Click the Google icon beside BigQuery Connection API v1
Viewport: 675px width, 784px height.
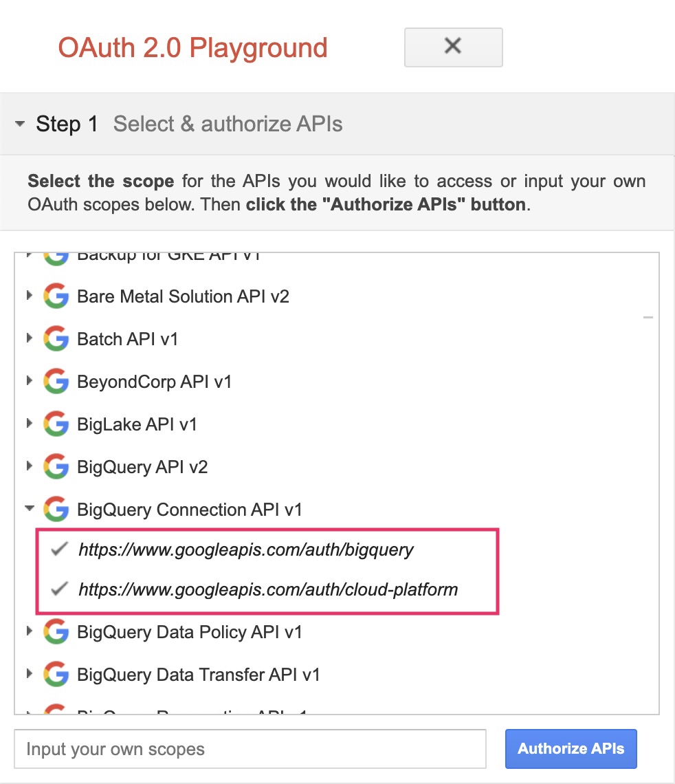tap(56, 509)
